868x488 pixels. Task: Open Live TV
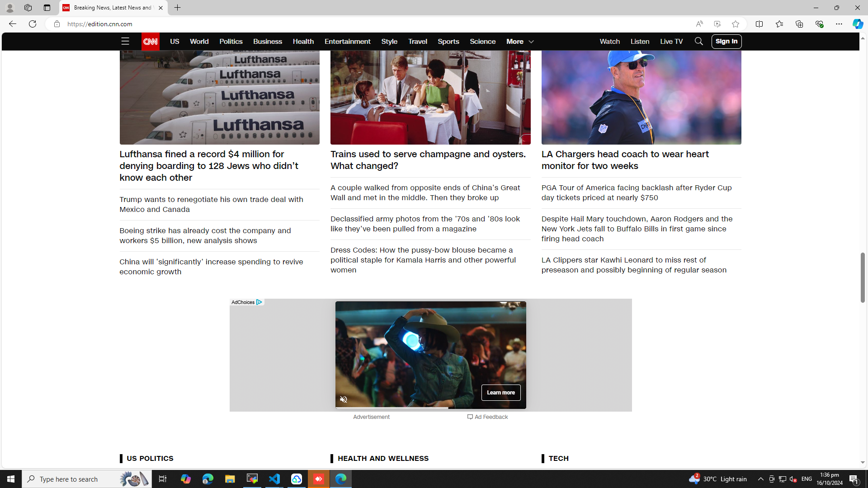[671, 42]
